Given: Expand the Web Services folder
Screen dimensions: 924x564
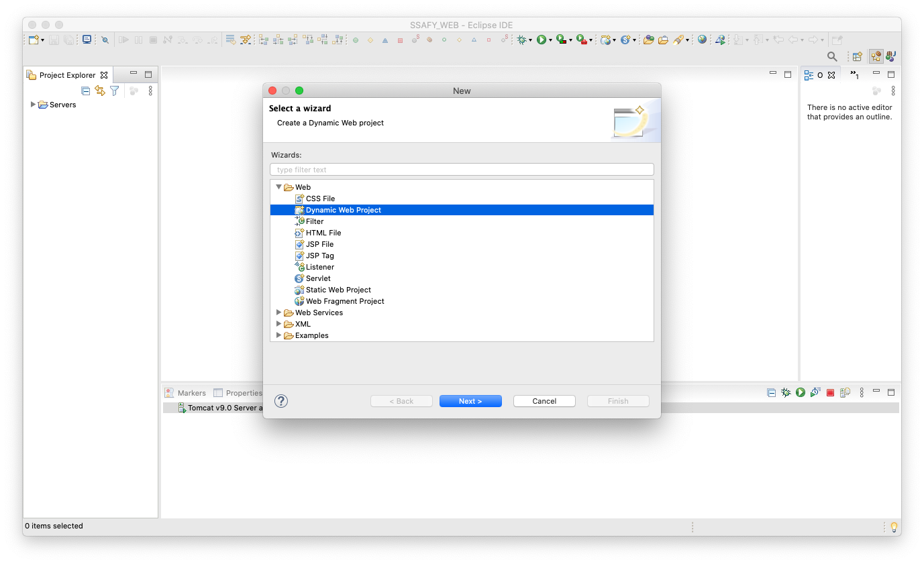Looking at the screenshot, I should [x=279, y=313].
